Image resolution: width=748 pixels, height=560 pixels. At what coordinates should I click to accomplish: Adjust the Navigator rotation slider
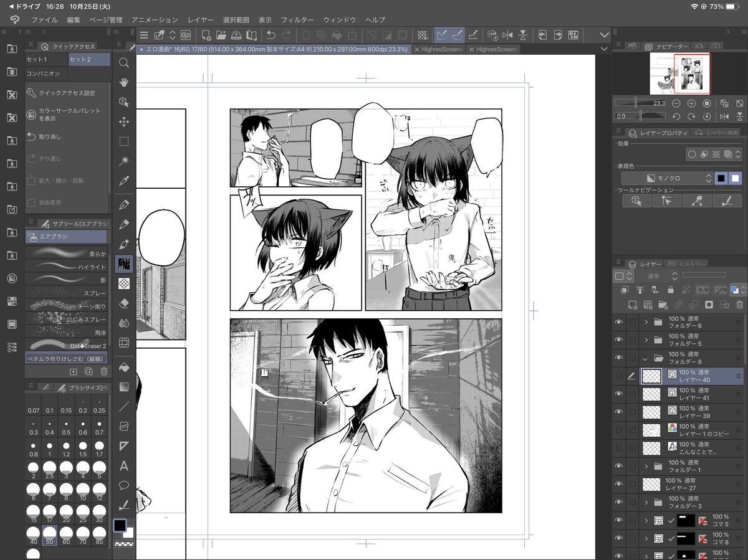(x=641, y=116)
